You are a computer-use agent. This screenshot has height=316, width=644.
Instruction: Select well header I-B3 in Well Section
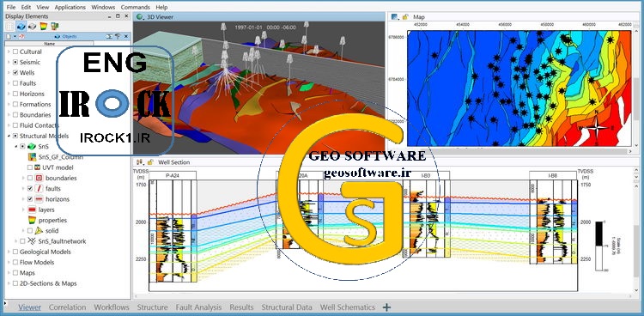coord(426,175)
